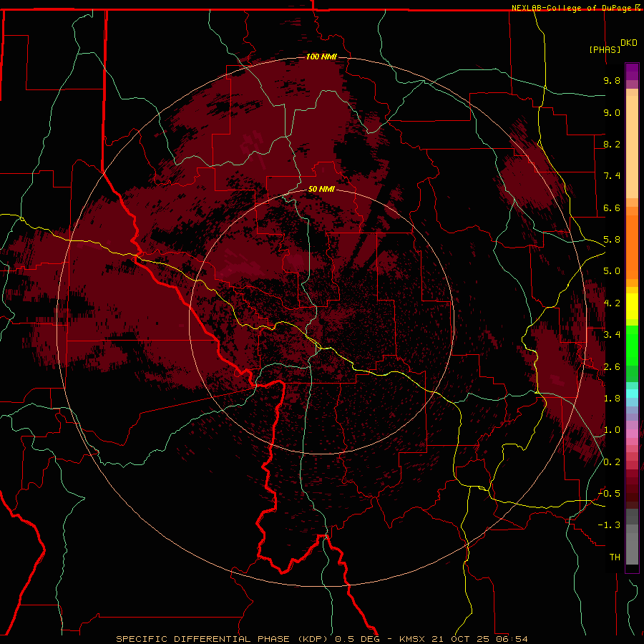Click the 1.0 scale value
This screenshot has height=644, width=644.
pos(612,430)
